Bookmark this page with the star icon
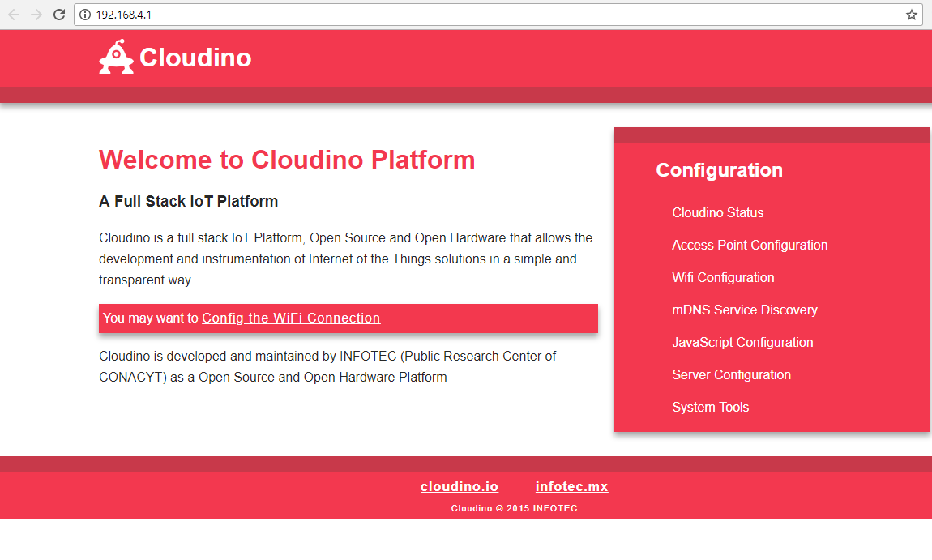This screenshot has height=560, width=932. pos(911,15)
